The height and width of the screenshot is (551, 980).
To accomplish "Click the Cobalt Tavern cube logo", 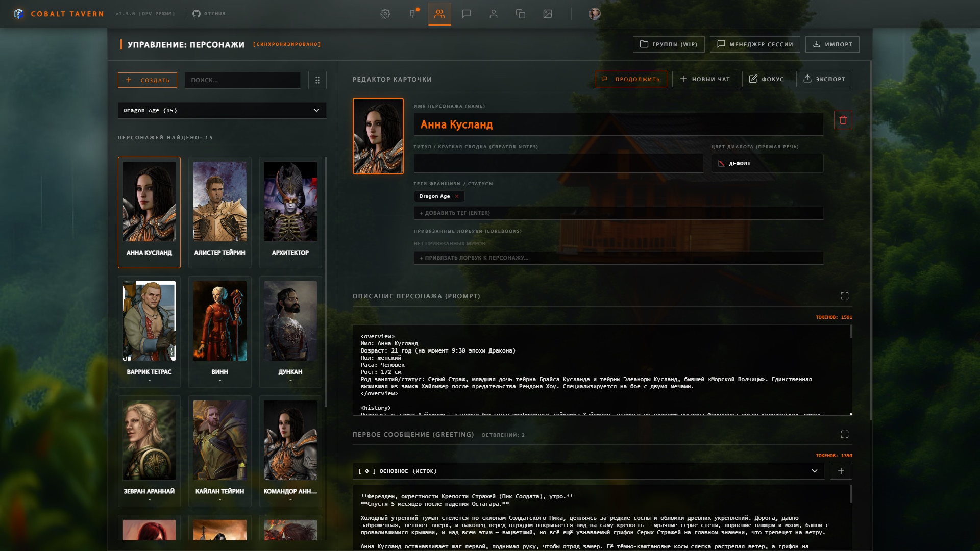I will 19,14.
